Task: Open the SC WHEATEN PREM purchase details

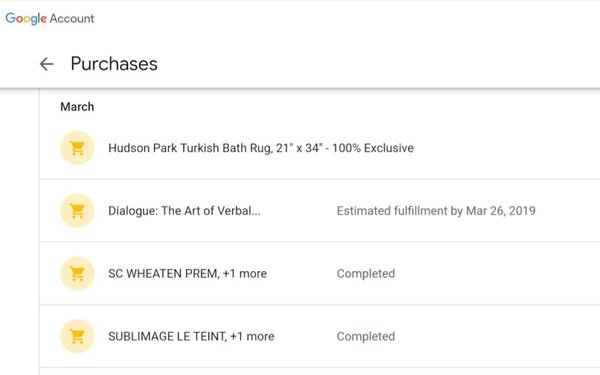Action: (320, 273)
